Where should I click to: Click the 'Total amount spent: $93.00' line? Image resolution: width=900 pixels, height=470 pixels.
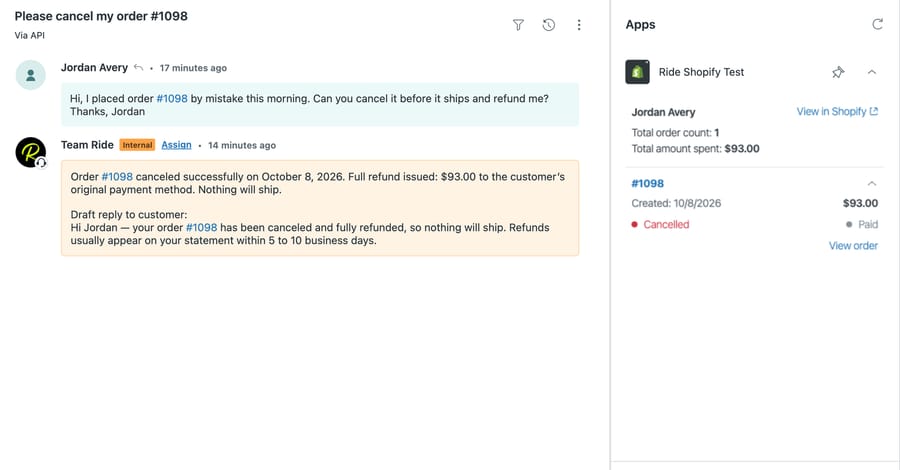[696, 149]
